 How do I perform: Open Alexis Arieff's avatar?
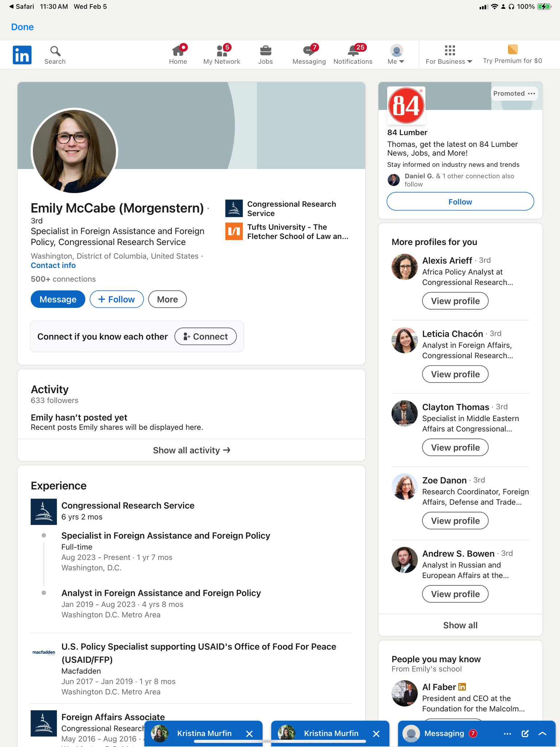point(405,267)
